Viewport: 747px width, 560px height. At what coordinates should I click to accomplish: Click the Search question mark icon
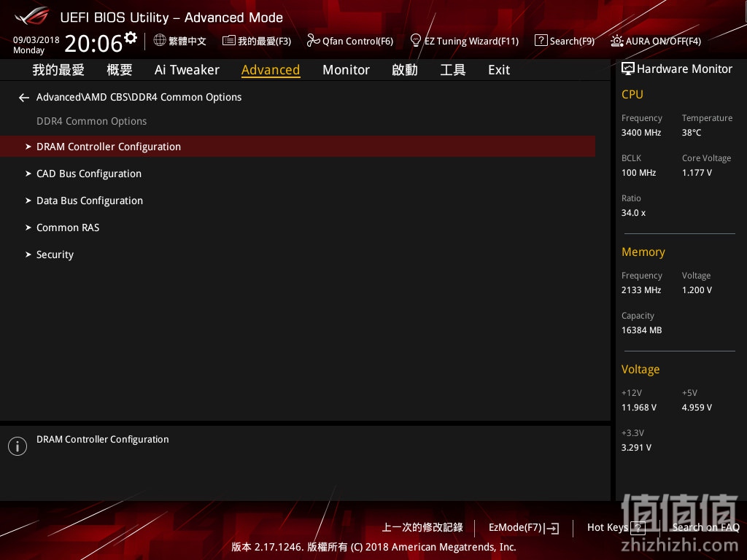[541, 41]
